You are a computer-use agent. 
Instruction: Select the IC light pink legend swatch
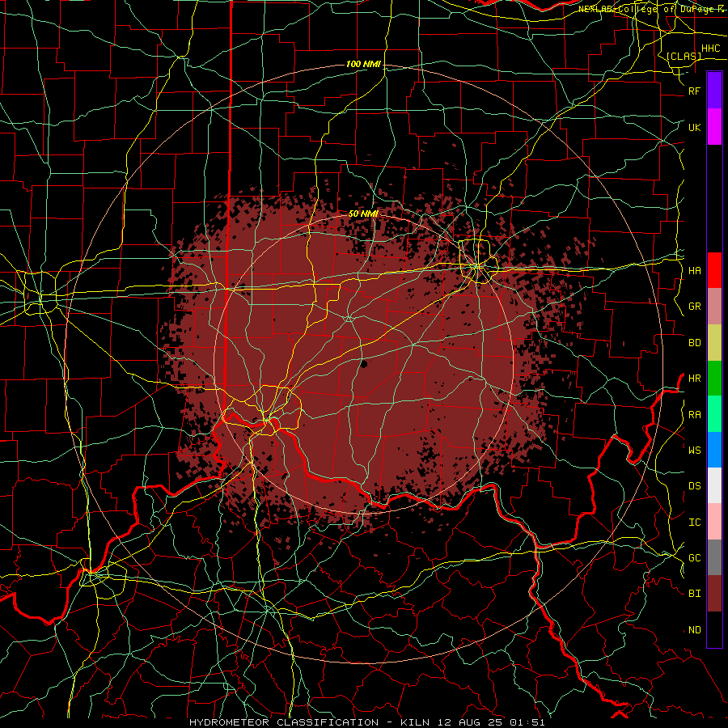(x=714, y=522)
